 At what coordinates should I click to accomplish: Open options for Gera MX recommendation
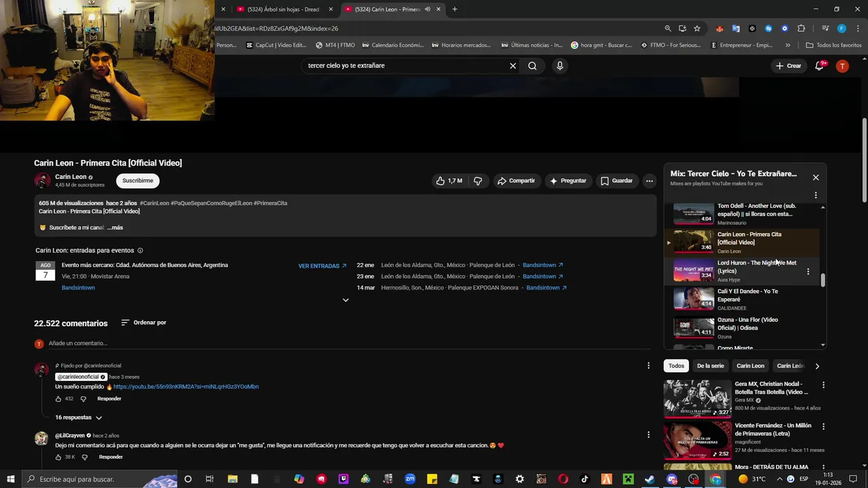(823, 385)
